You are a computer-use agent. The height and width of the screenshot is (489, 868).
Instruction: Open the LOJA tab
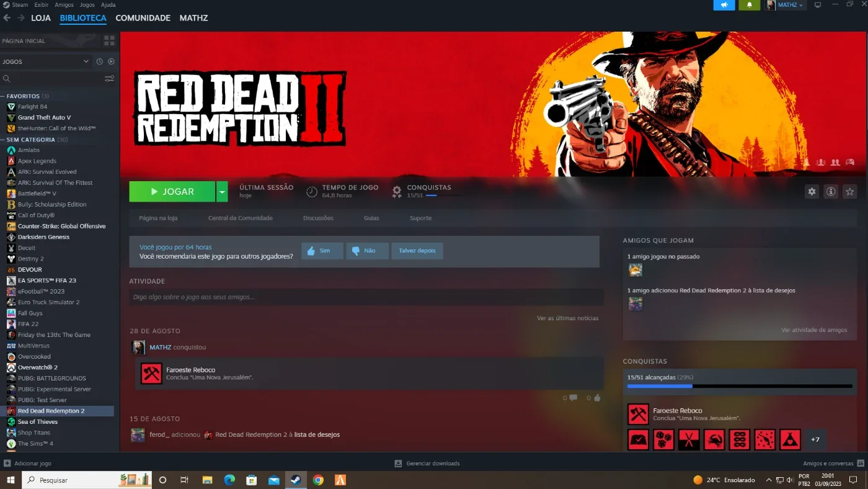click(x=41, y=18)
